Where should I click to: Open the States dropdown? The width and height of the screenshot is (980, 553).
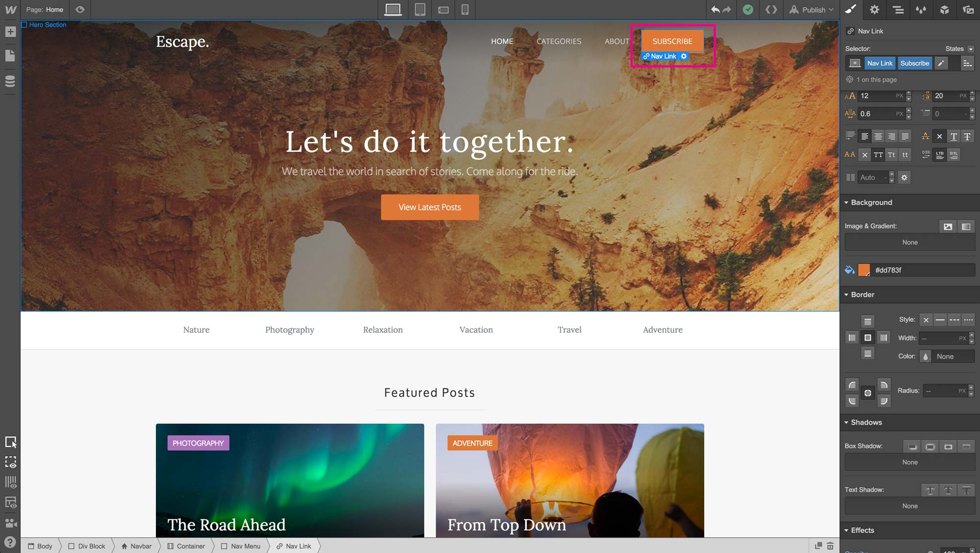(959, 48)
